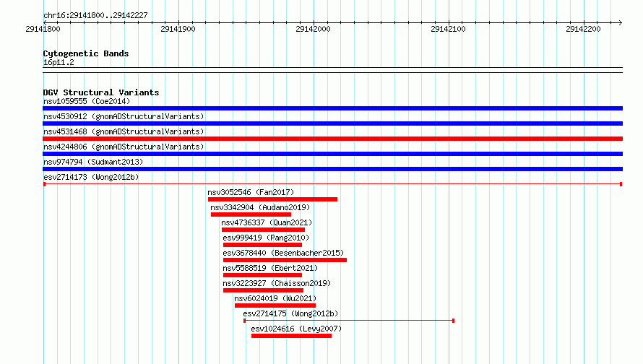Screen dimensions: 643x364
Task: Click the DGV Structural Variants track title
Action: tap(101, 92)
